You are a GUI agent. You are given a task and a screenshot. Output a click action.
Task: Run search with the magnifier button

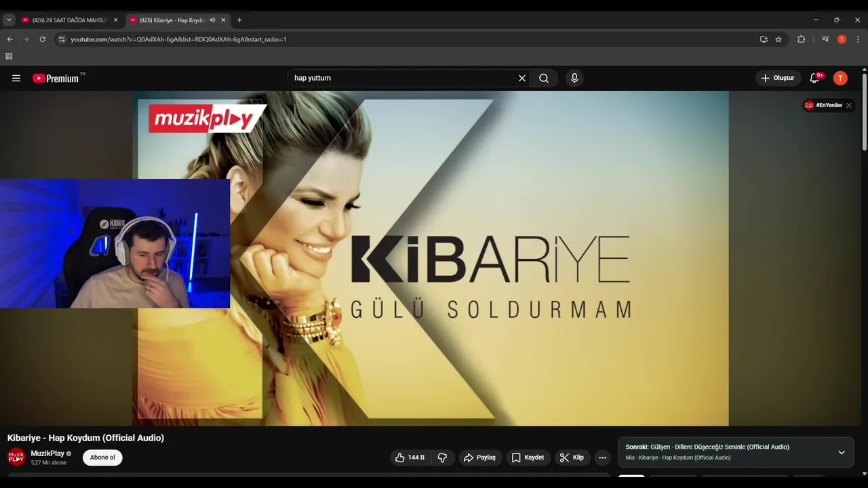pyautogui.click(x=544, y=78)
